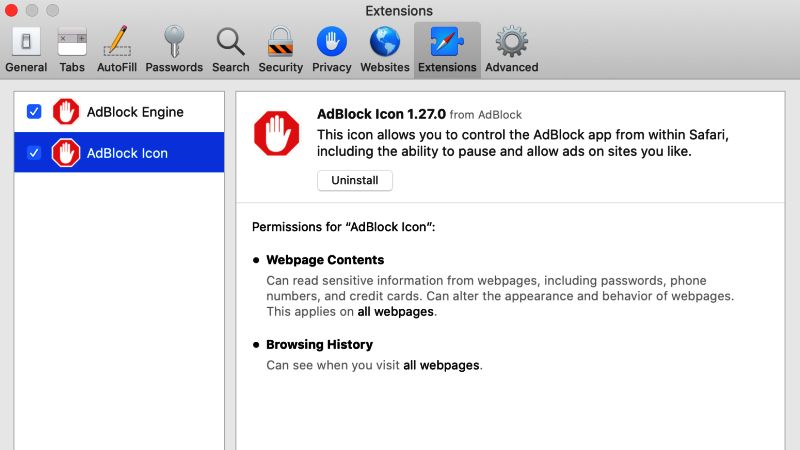
Task: Uncheck the AdBlock Icon extension checkbox
Action: pyautogui.click(x=34, y=153)
